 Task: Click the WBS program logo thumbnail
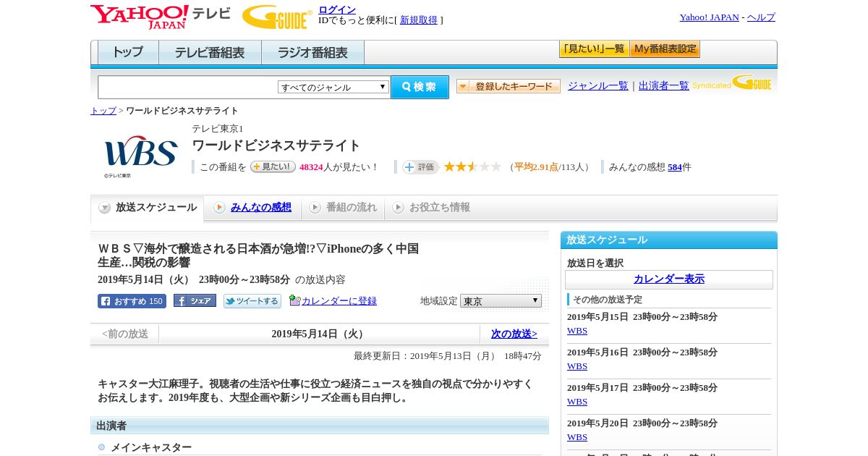(141, 155)
